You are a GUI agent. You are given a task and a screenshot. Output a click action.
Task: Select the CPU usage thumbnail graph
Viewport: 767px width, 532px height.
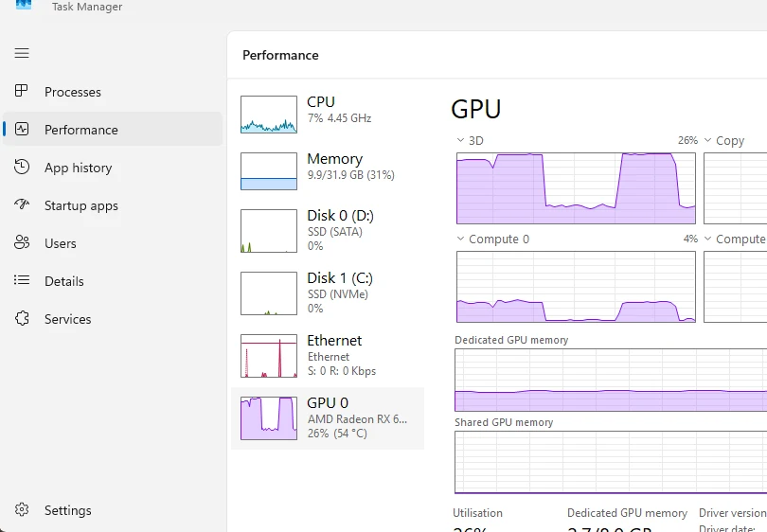pyautogui.click(x=269, y=115)
